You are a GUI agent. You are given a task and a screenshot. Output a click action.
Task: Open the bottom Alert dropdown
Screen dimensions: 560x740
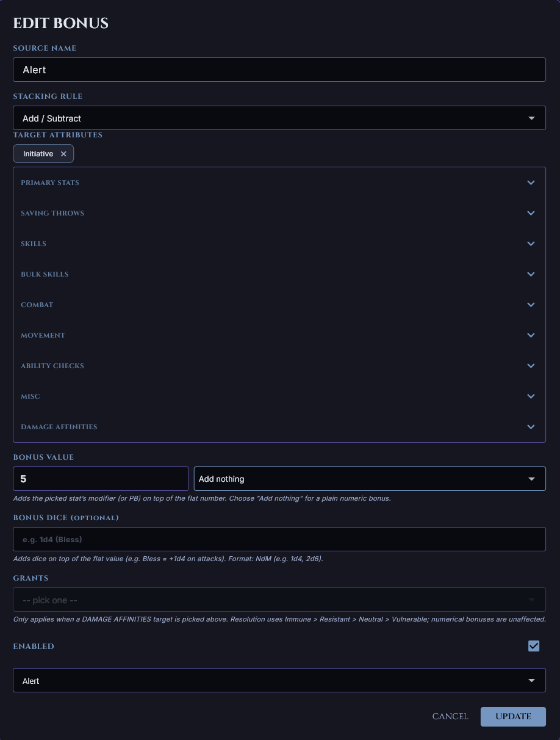[x=279, y=680]
